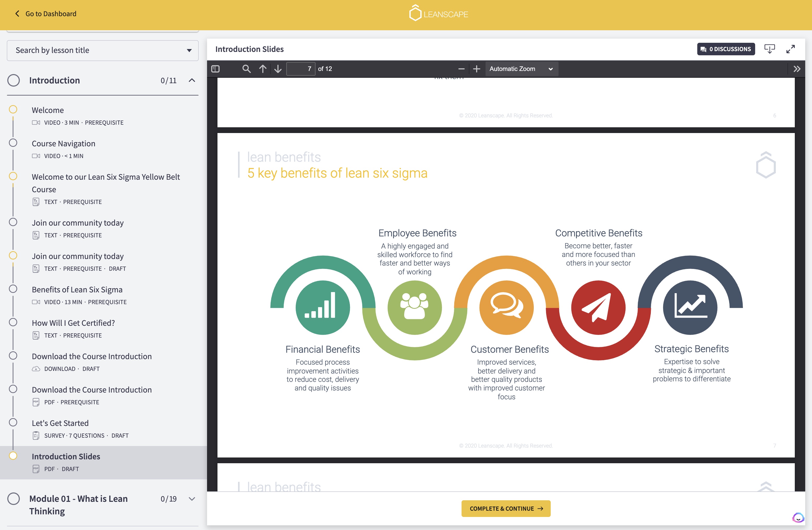Open PDF tools double-chevron menu
Screen dimensions: 812x530
[796, 69]
